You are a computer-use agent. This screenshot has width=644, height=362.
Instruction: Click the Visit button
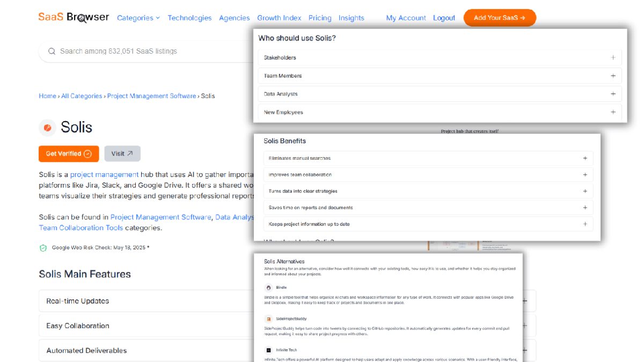[122, 153]
